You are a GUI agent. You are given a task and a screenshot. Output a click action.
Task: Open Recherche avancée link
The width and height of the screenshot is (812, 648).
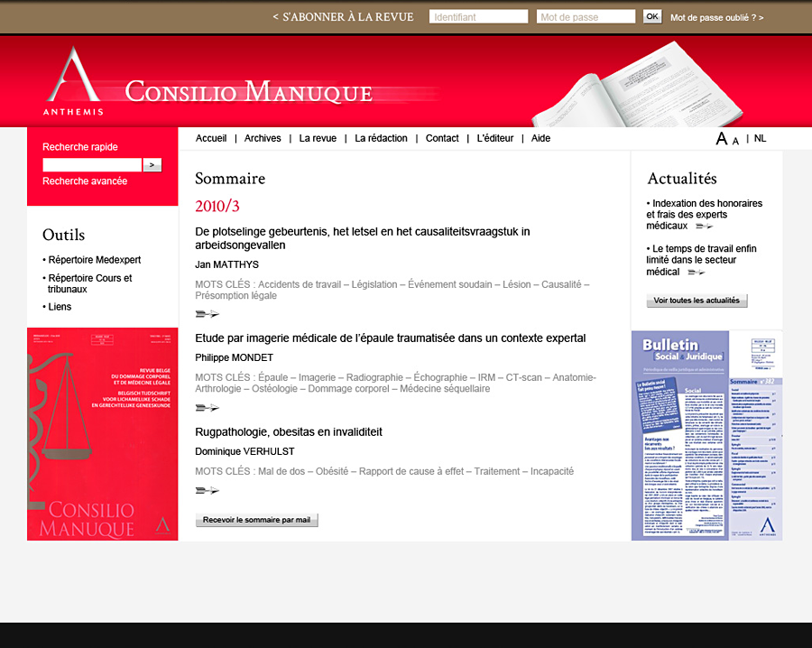coord(85,181)
